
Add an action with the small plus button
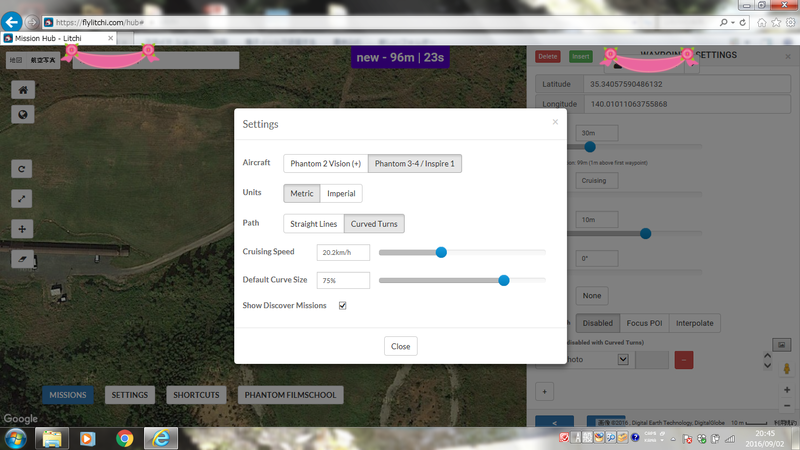(x=544, y=392)
